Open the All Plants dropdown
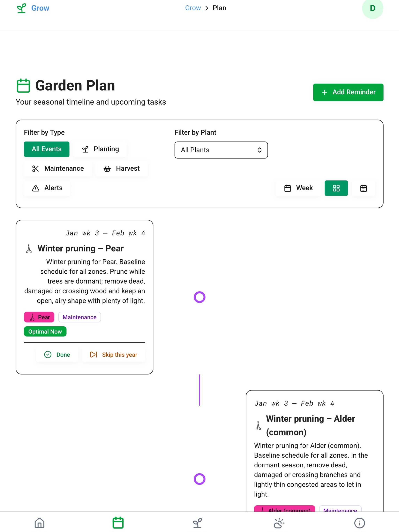Viewport: 399px width, 532px height. tap(221, 150)
